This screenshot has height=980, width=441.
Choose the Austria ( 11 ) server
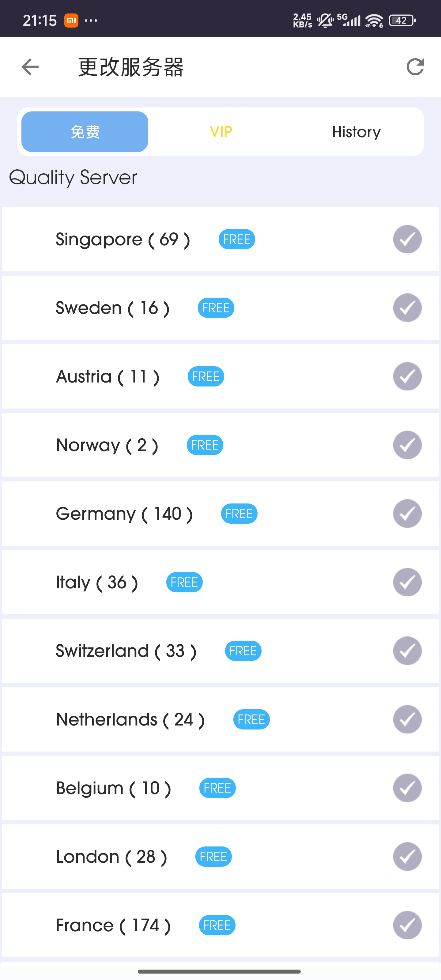point(108,377)
